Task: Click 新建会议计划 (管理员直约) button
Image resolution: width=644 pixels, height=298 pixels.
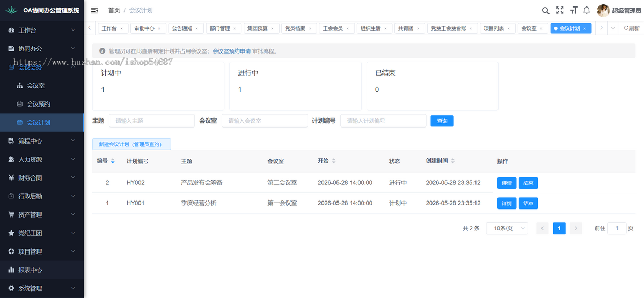Action: point(131,144)
